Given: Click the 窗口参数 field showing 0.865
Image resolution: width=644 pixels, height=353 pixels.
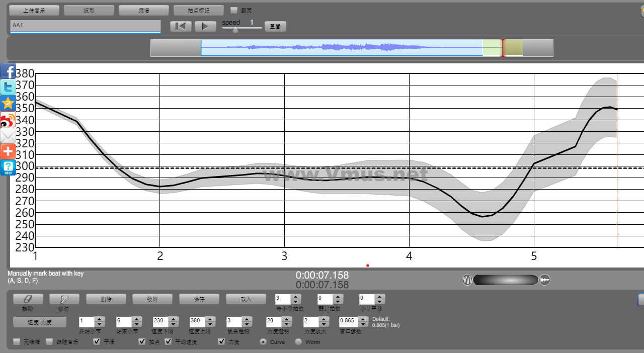Looking at the screenshot, I should tap(349, 321).
